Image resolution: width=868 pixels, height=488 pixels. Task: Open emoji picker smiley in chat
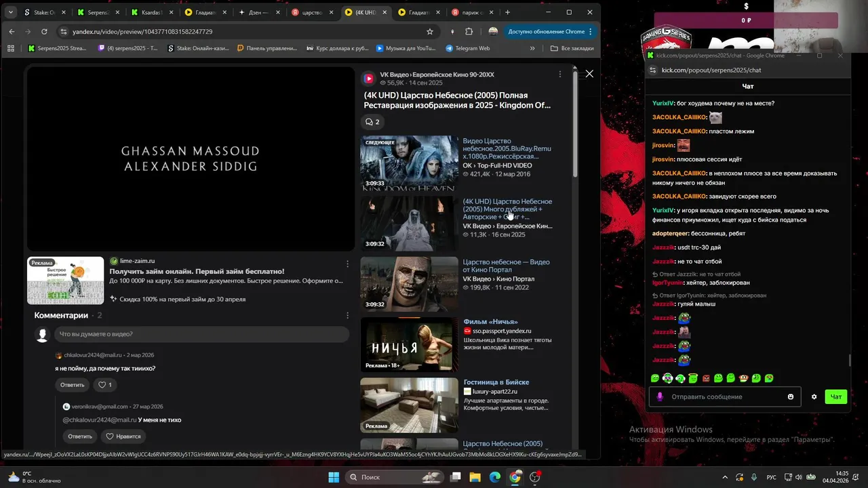click(x=791, y=396)
